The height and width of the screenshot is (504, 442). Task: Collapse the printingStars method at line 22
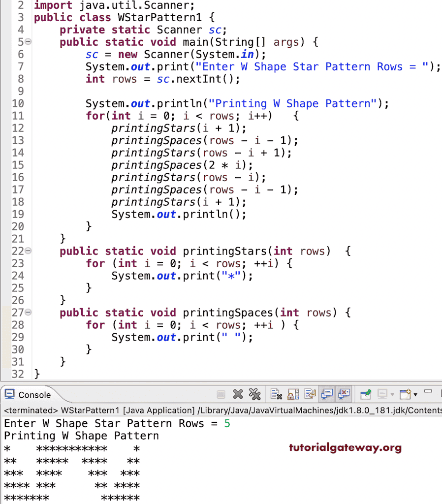click(x=28, y=251)
